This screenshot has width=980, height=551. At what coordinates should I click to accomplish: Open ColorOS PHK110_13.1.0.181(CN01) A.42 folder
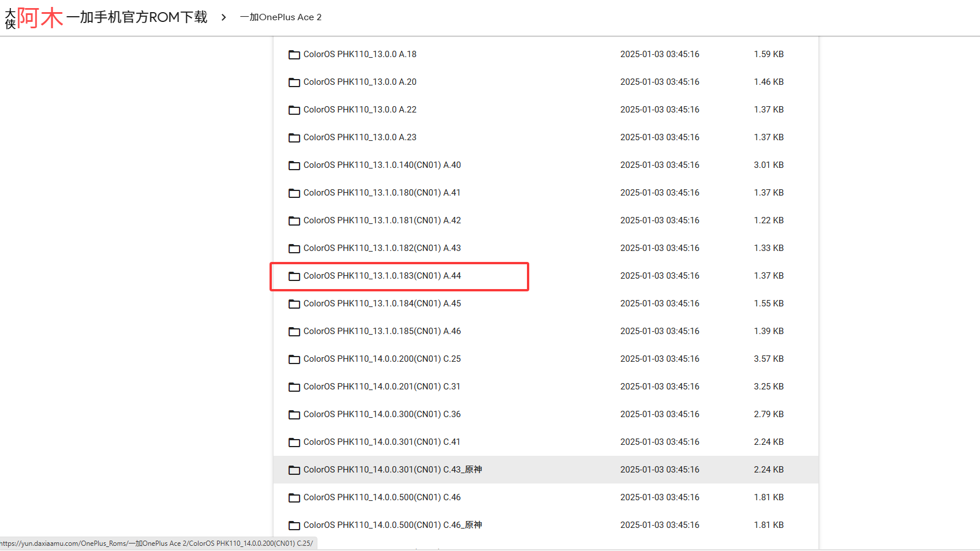click(381, 220)
